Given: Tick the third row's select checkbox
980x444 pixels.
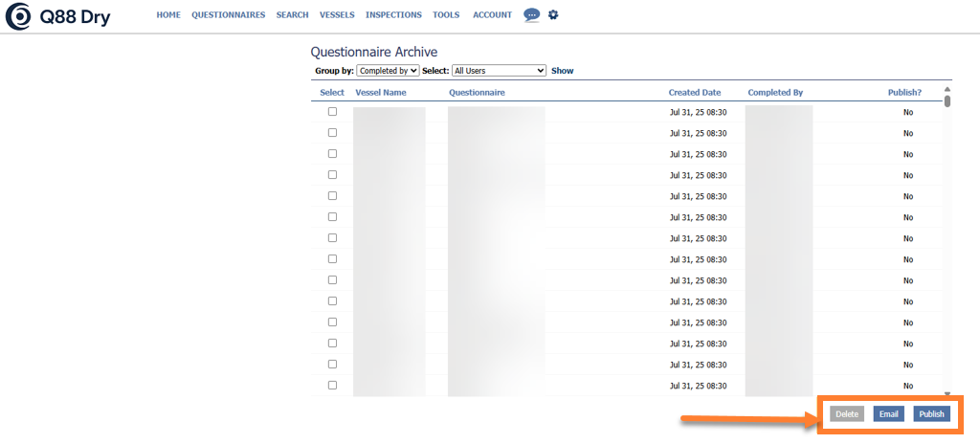Looking at the screenshot, I should 332,154.
